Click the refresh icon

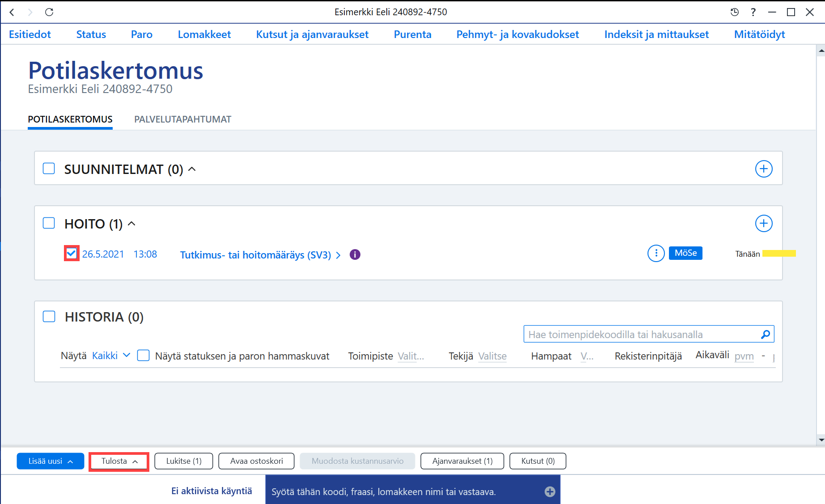pos(49,12)
